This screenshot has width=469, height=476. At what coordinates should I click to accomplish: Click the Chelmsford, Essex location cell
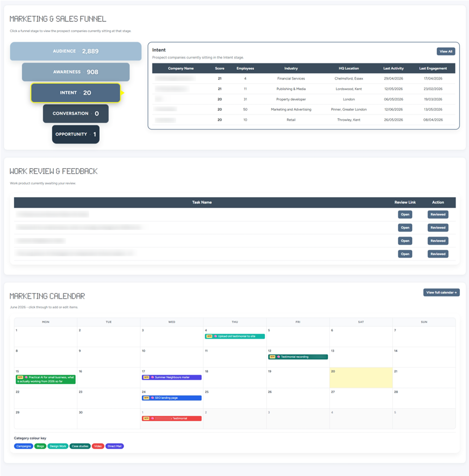349,78
